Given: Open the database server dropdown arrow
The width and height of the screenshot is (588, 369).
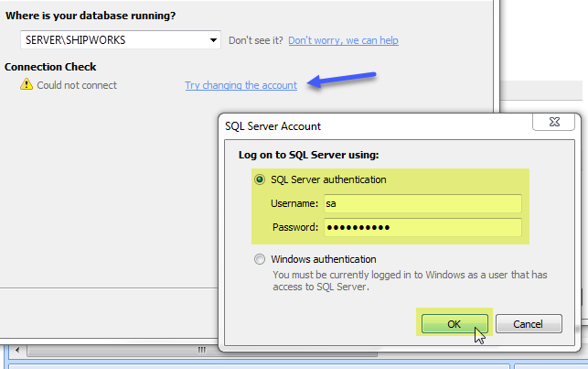Looking at the screenshot, I should point(213,40).
